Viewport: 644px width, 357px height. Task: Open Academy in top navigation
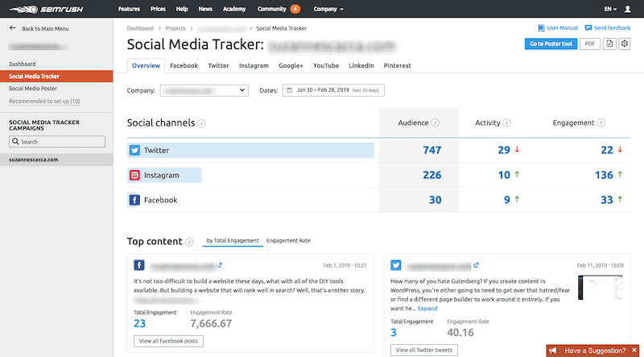(234, 9)
